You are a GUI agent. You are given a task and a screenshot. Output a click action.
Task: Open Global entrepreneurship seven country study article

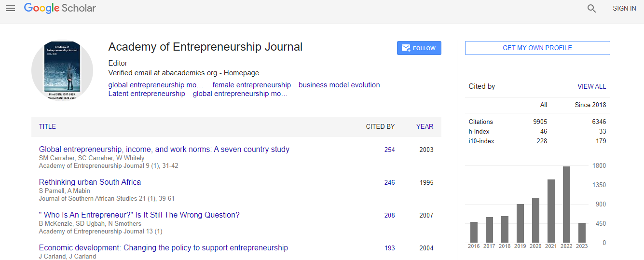[164, 150]
